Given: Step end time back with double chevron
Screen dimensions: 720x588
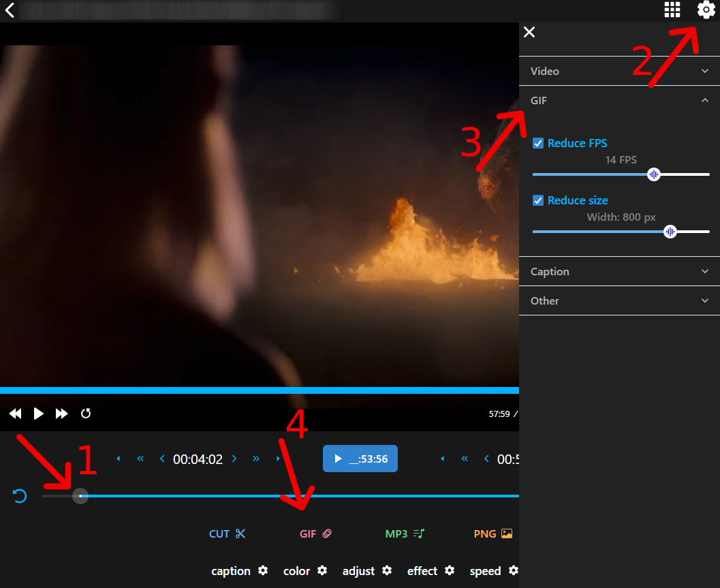Looking at the screenshot, I should tap(465, 459).
